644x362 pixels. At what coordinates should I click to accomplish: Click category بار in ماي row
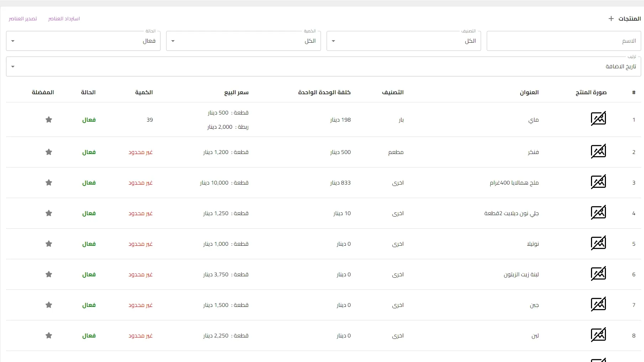click(401, 120)
